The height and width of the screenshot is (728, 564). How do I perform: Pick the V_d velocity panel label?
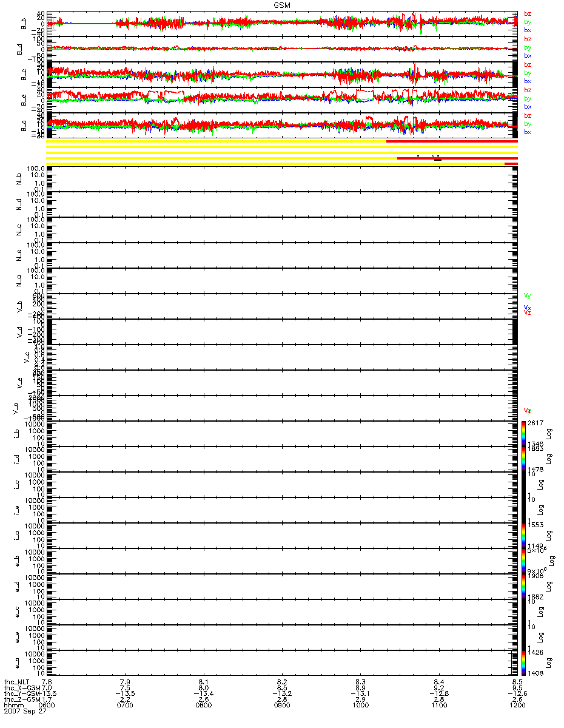19,332
